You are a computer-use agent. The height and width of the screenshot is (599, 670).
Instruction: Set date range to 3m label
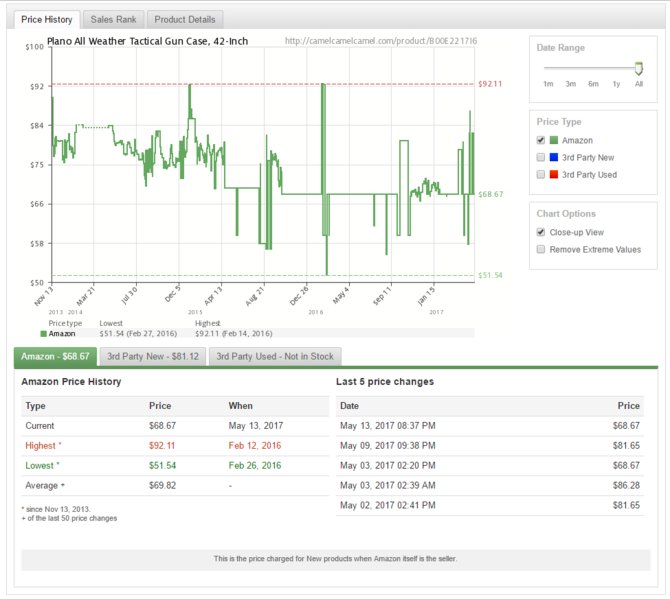(x=570, y=84)
